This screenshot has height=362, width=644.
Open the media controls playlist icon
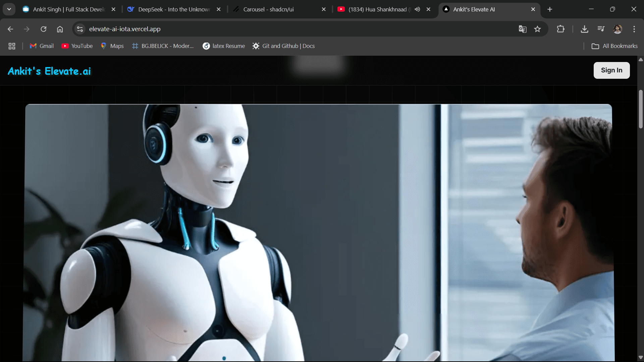tap(601, 29)
